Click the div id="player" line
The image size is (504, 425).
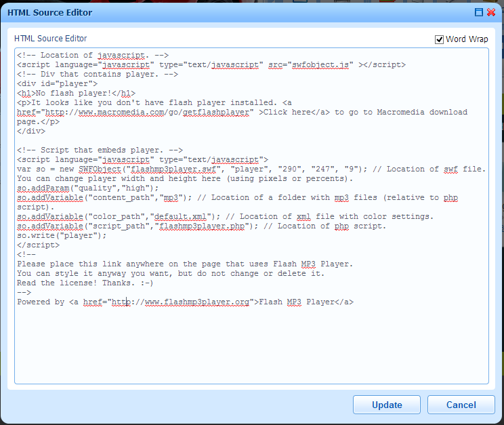(57, 83)
